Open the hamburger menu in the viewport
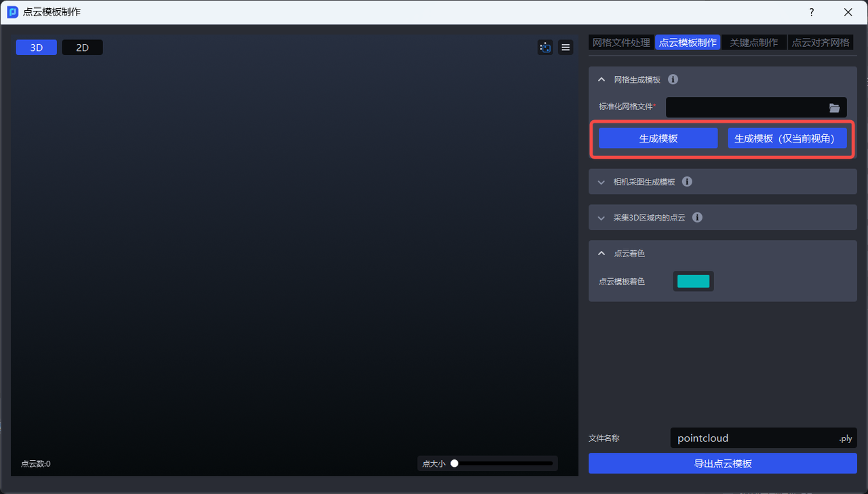Screen dimensions: 868x494 click(x=566, y=47)
